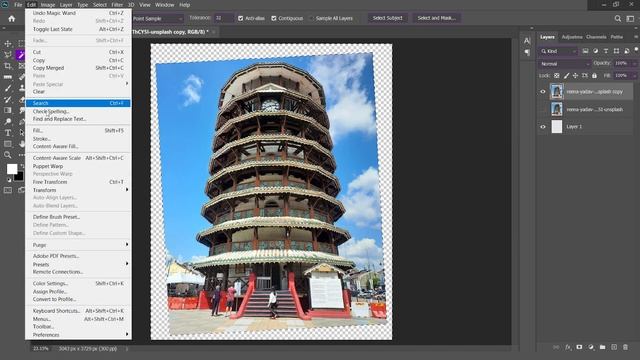Toggle the Contiguous checkbox
The height and width of the screenshot is (360, 640).
point(274,18)
